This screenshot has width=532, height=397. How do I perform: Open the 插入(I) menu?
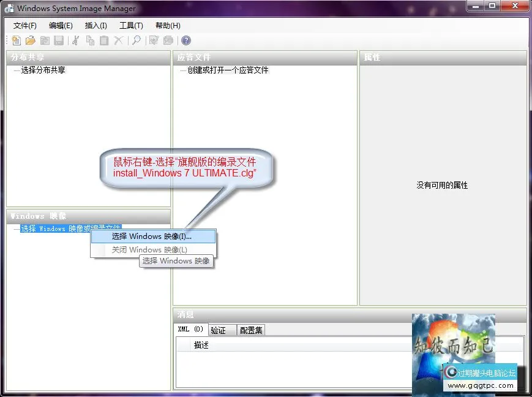[96, 26]
